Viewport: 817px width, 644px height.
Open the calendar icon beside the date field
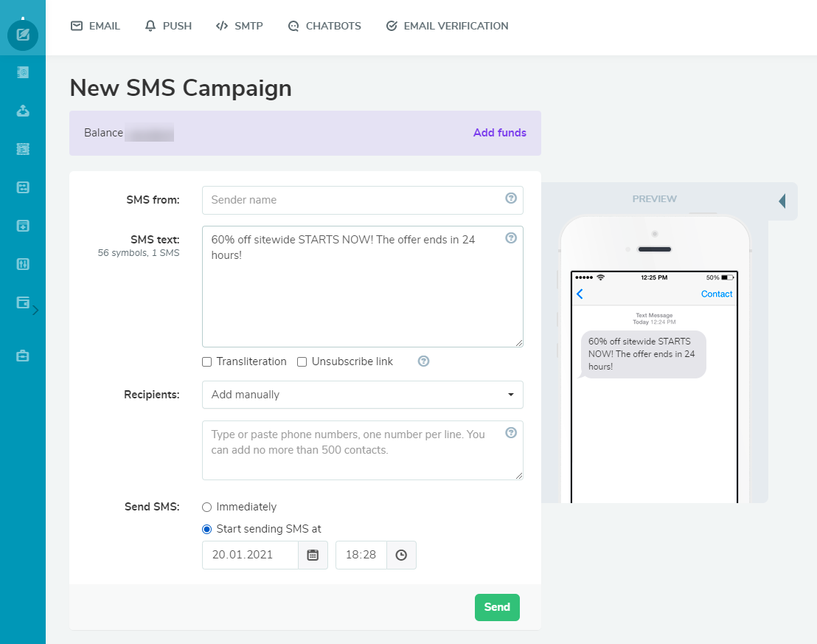point(313,555)
